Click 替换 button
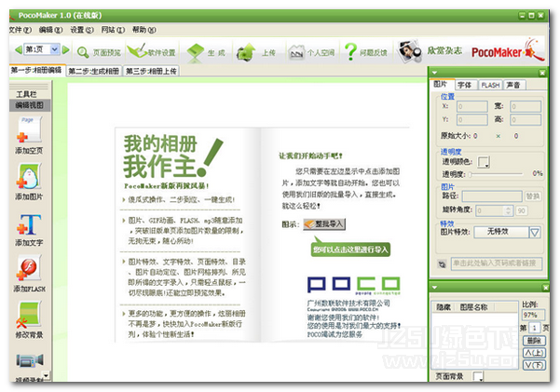The height and width of the screenshot is (392, 560). click(532, 196)
